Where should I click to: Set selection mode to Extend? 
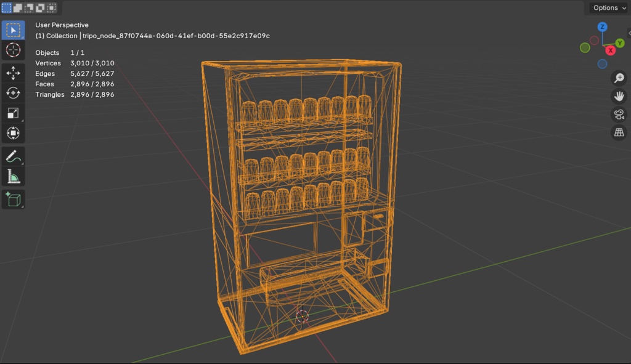[x=18, y=8]
